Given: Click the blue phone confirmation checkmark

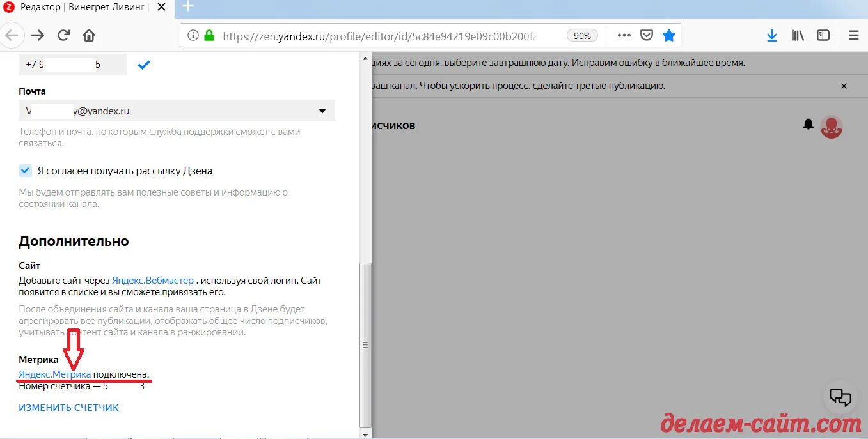Looking at the screenshot, I should (x=144, y=65).
